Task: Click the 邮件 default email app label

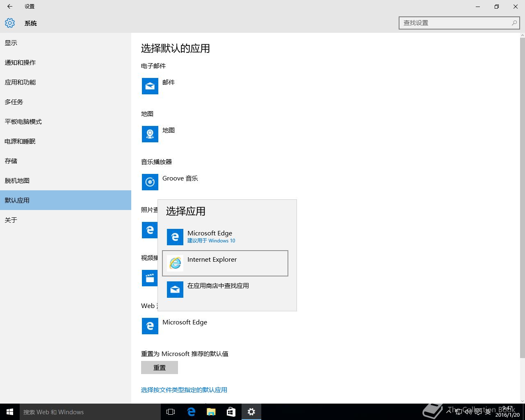Action: [x=169, y=82]
